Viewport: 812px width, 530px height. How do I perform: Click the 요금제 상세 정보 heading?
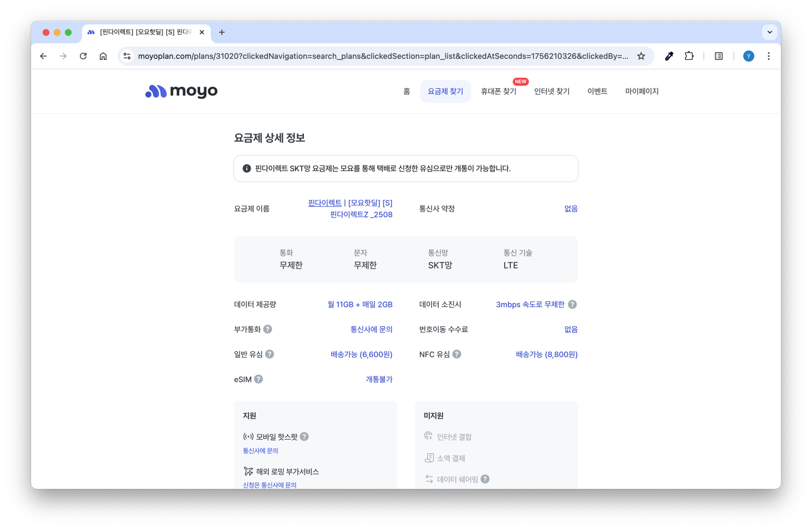270,138
